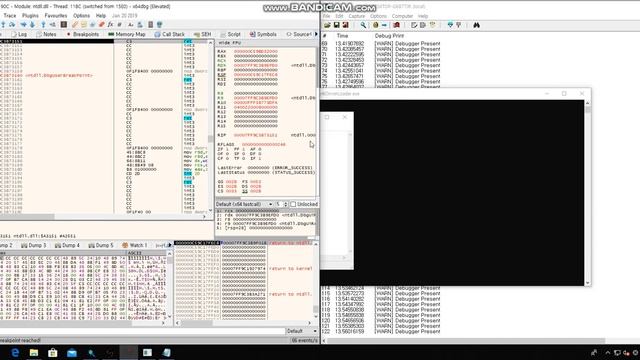This screenshot has height=360, width=640.
Task: Open Microsoft Store from the taskbar
Action: pos(53,352)
